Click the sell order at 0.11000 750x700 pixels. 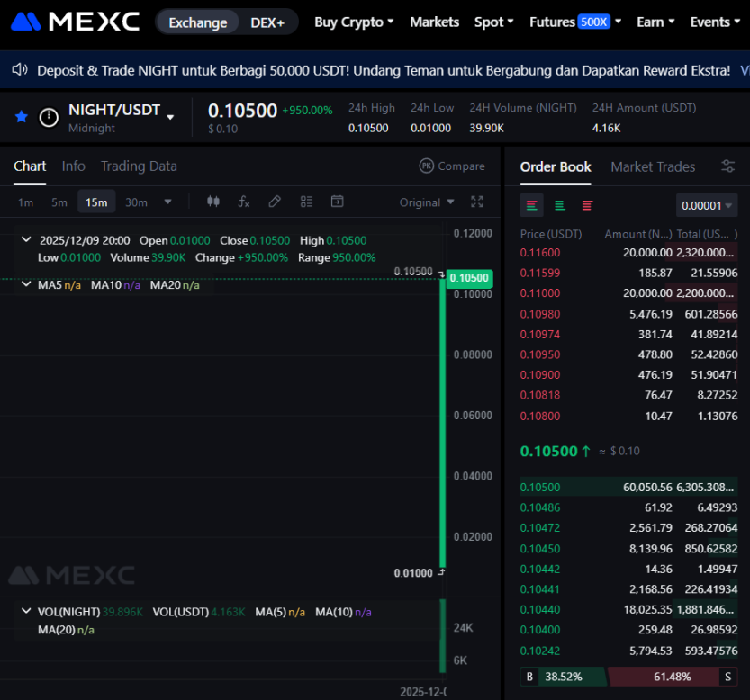[628, 293]
